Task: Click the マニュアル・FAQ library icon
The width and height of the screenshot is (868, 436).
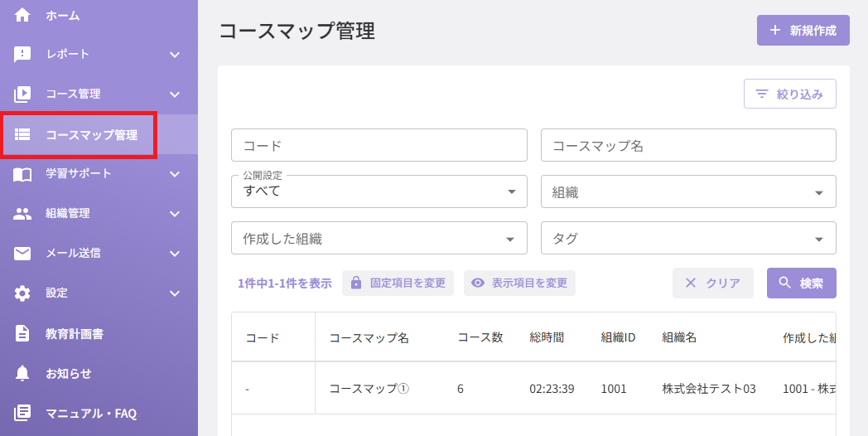Action: [x=22, y=414]
